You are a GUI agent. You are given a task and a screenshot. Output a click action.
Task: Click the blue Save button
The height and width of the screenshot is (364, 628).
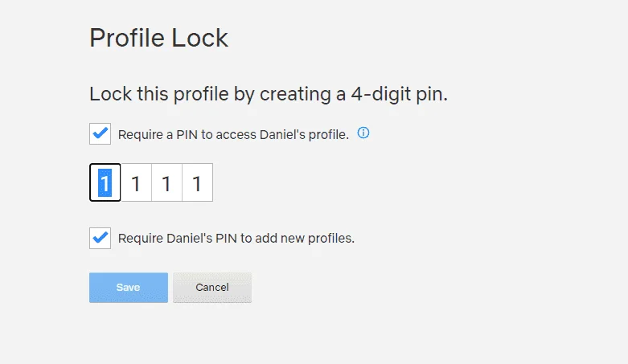pyautogui.click(x=129, y=288)
